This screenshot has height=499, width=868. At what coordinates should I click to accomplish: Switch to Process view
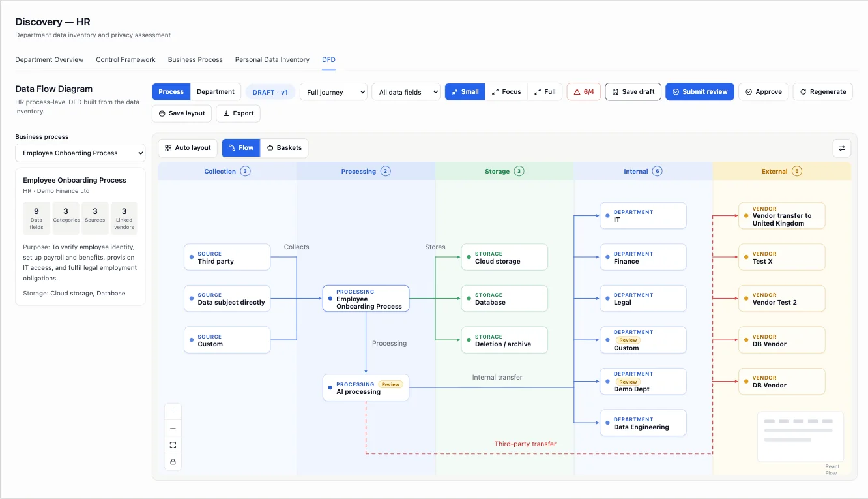[171, 92]
